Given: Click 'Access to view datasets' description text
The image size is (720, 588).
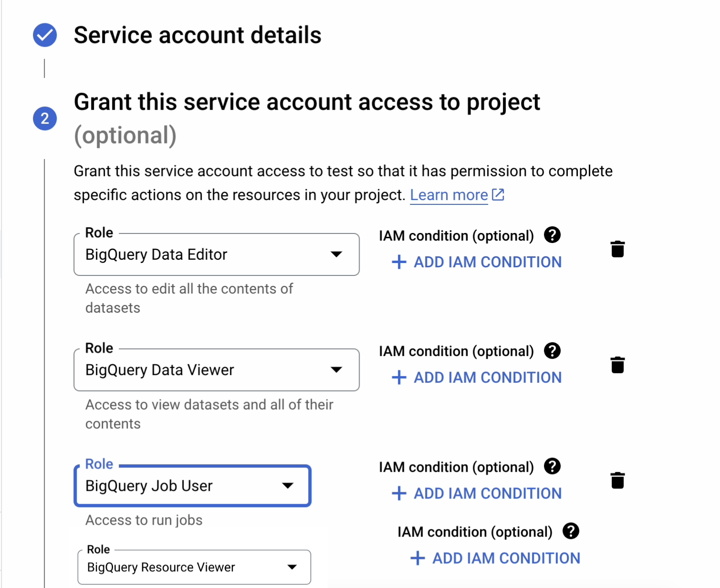Looking at the screenshot, I should pyautogui.click(x=209, y=414).
